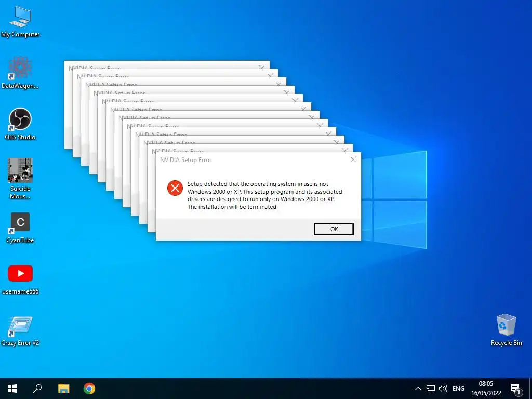
Task: Click OK in NVIDIA Setup Error dialog
Action: (334, 229)
